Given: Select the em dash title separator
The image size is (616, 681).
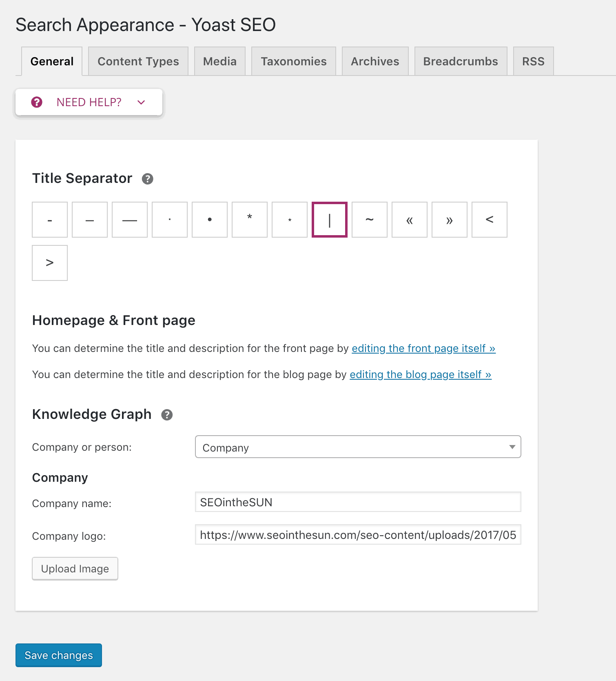Looking at the screenshot, I should click(130, 220).
